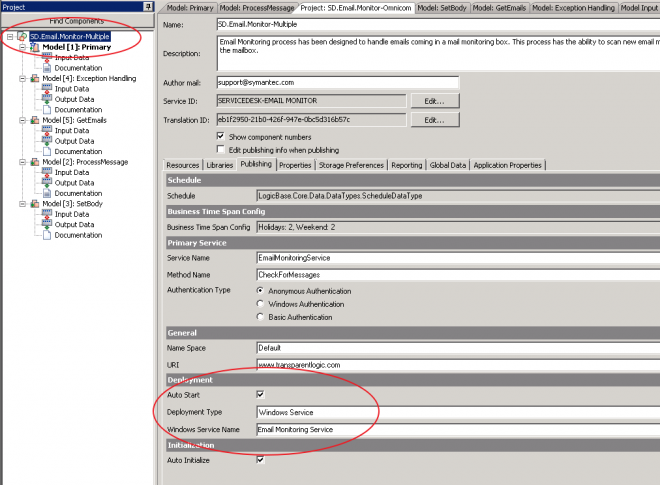Click Documentation icon under GetEmails
The height and width of the screenshot is (485, 660).
click(47, 151)
